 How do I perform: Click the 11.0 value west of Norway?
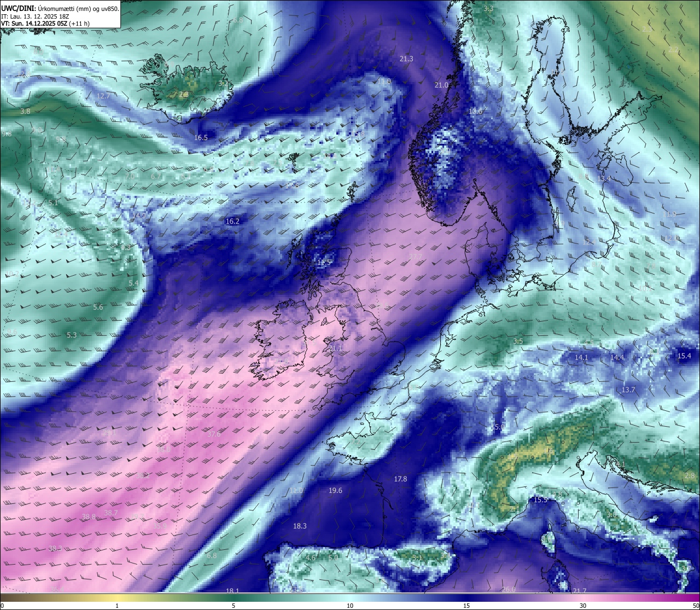coord(384,82)
